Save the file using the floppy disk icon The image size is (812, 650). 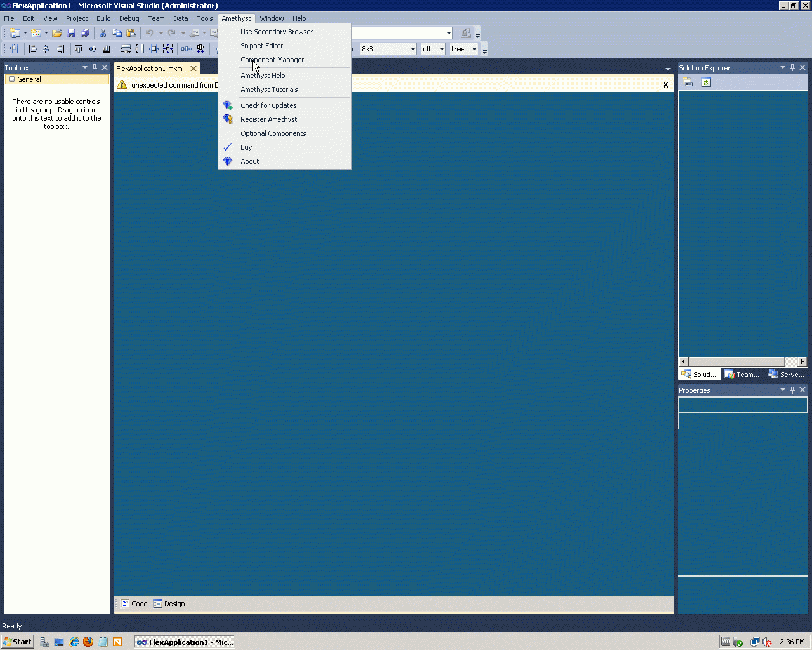[71, 33]
